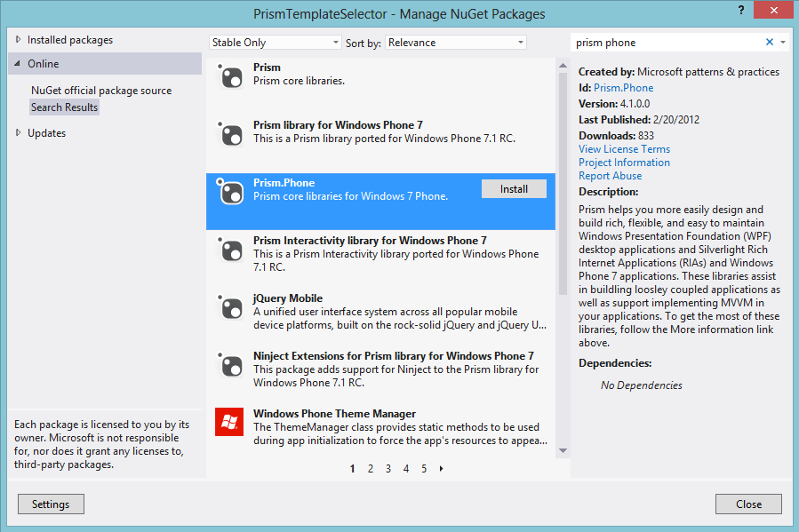This screenshot has width=799, height=532.
Task: Open the Sort by Relevance dropdown
Action: (x=456, y=43)
